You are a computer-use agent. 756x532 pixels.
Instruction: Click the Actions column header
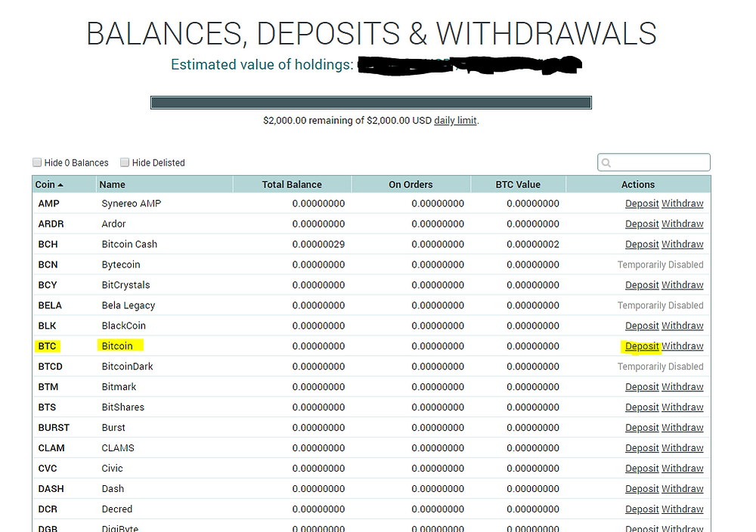point(638,184)
